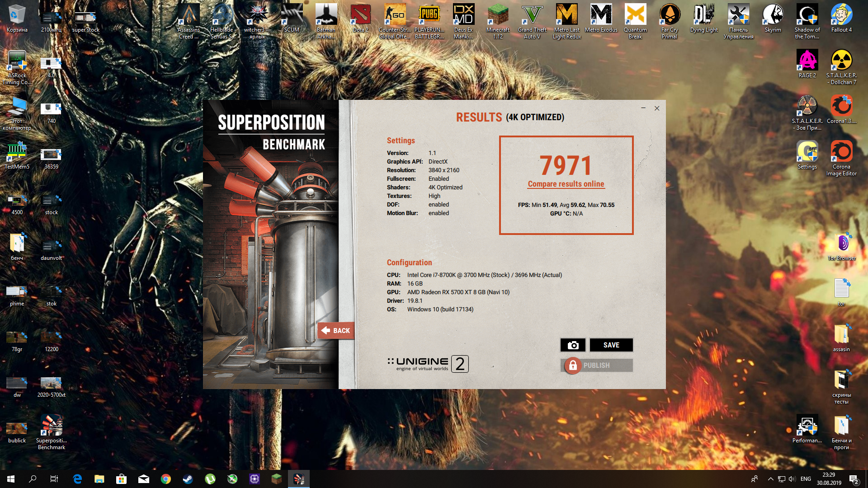The width and height of the screenshot is (868, 488).
Task: Click the locked PUBLISH button
Action: tap(596, 365)
